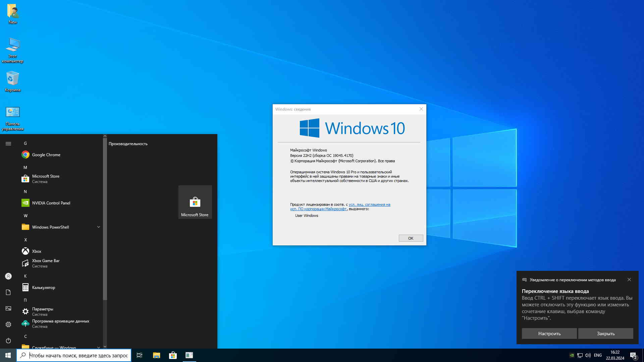
Task: Click the Microsoft Store tile
Action: pyautogui.click(x=195, y=202)
